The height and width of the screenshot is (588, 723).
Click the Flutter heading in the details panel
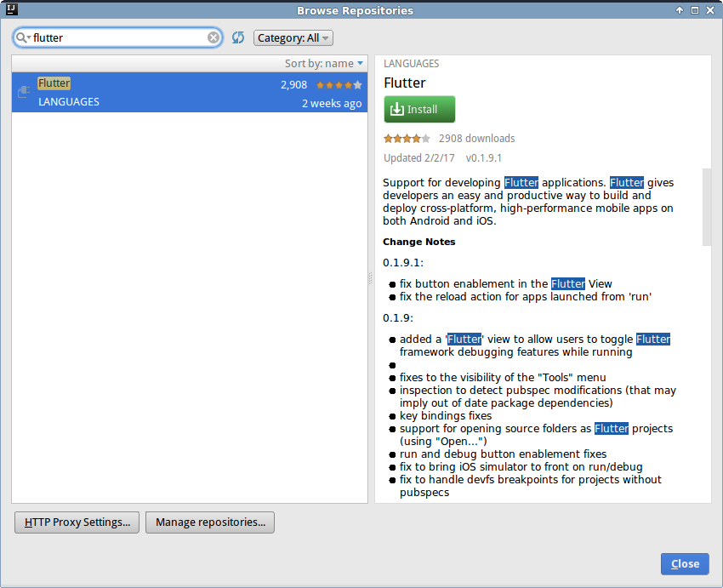coord(404,83)
